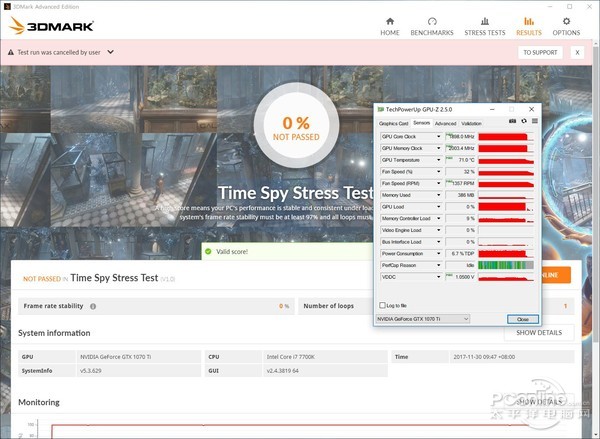
Task: Open the Stress Tests section
Action: (484, 25)
